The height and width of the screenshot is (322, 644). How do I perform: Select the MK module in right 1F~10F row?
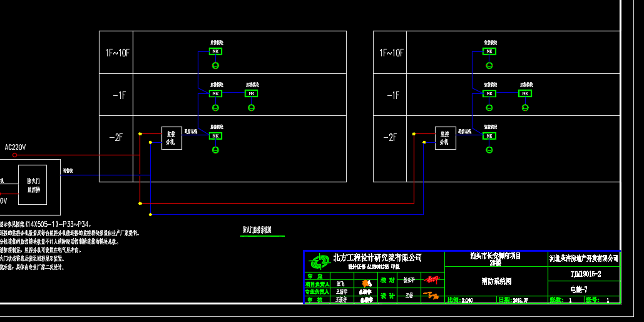point(489,51)
